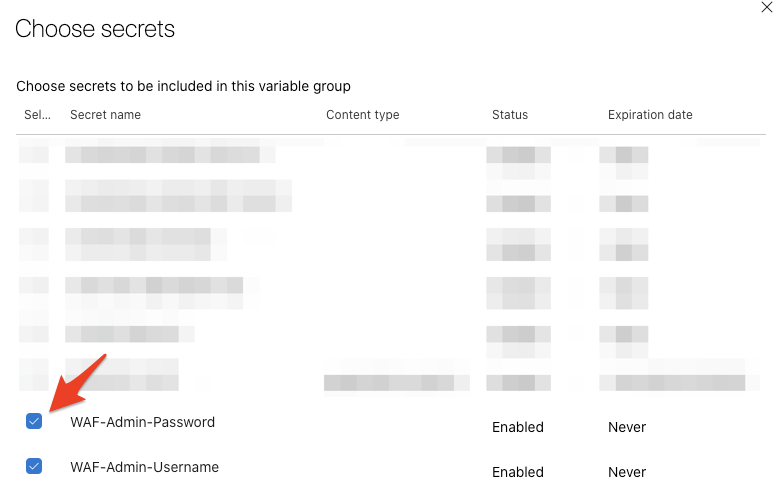
Task: Click Never expiration of WAF-Admin-Username row
Action: tap(627, 472)
